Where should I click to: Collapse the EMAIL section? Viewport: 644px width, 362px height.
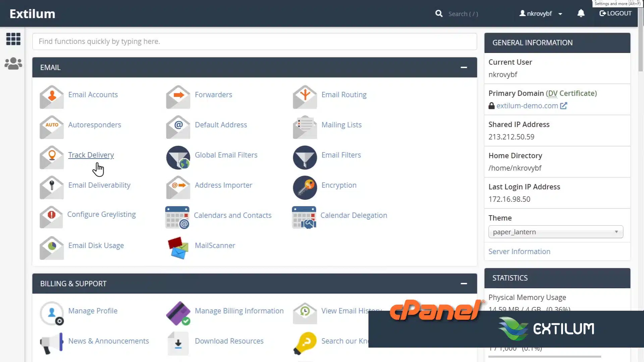[464, 67]
